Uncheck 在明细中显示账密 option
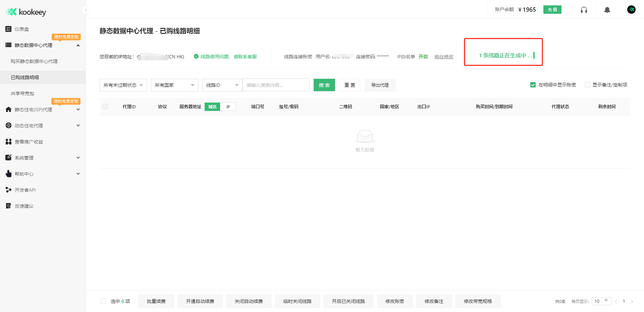The height and width of the screenshot is (312, 644). click(x=533, y=85)
